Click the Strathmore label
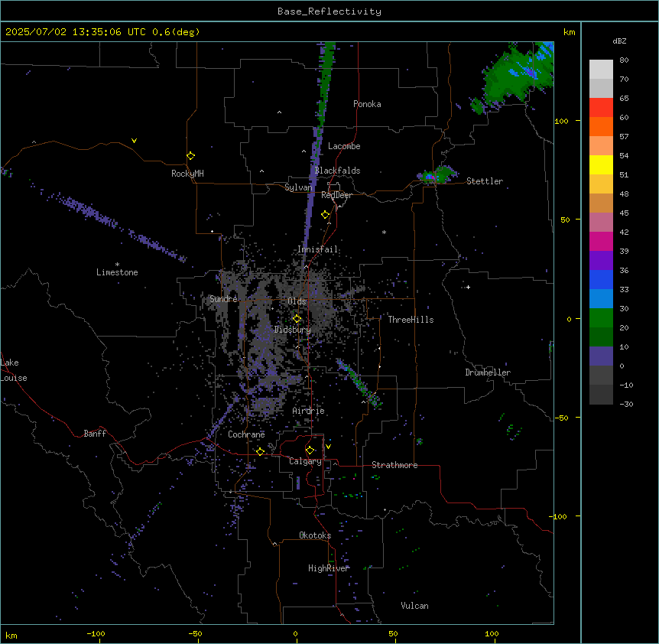Image resolution: width=659 pixels, height=644 pixels. click(x=394, y=465)
